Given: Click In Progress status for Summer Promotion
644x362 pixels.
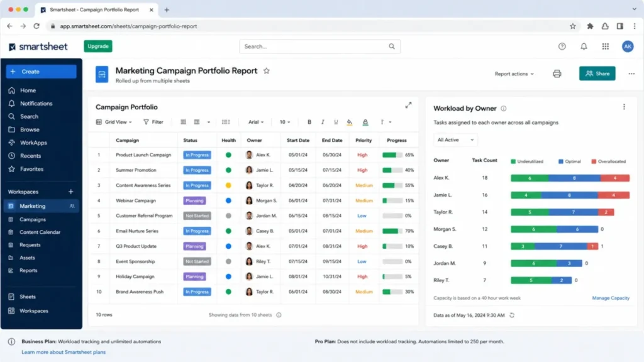Looking at the screenshot, I should coord(197,170).
